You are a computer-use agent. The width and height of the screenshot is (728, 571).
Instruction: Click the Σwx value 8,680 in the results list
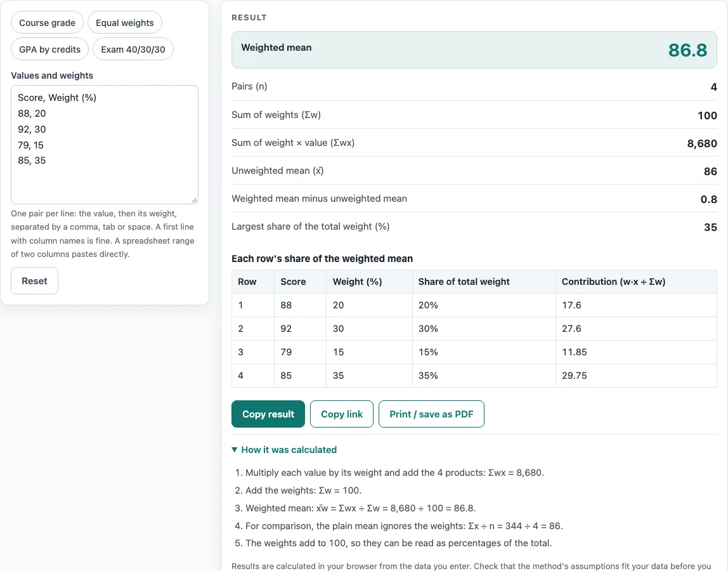click(702, 143)
